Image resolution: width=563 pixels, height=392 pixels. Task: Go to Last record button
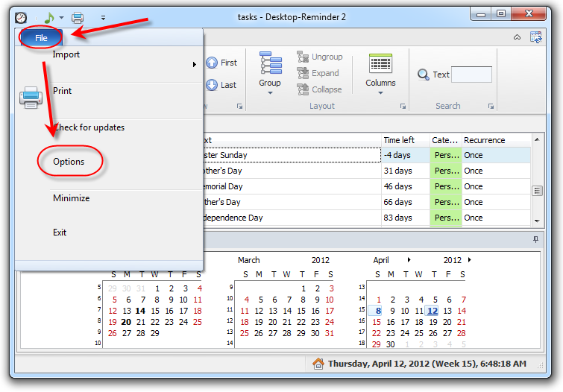click(221, 85)
